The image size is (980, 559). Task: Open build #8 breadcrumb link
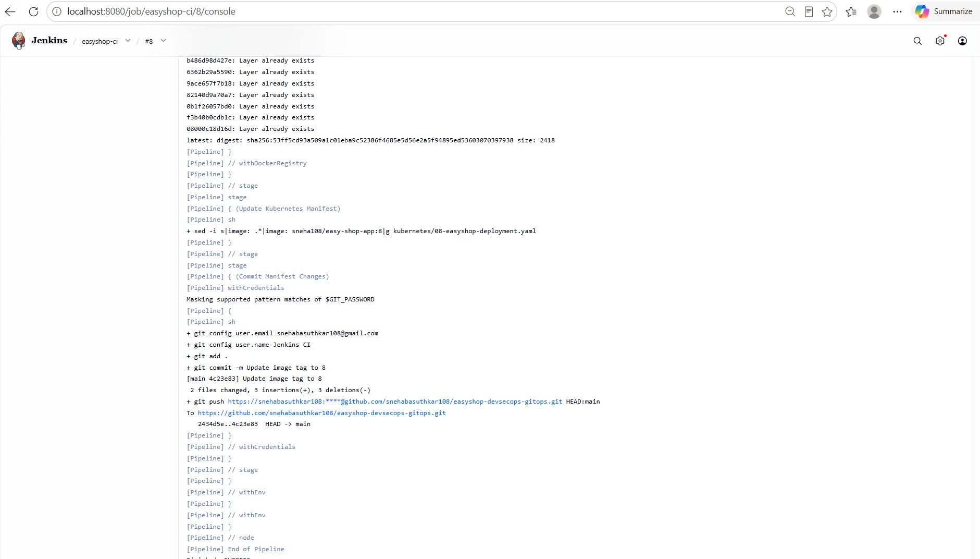(149, 41)
